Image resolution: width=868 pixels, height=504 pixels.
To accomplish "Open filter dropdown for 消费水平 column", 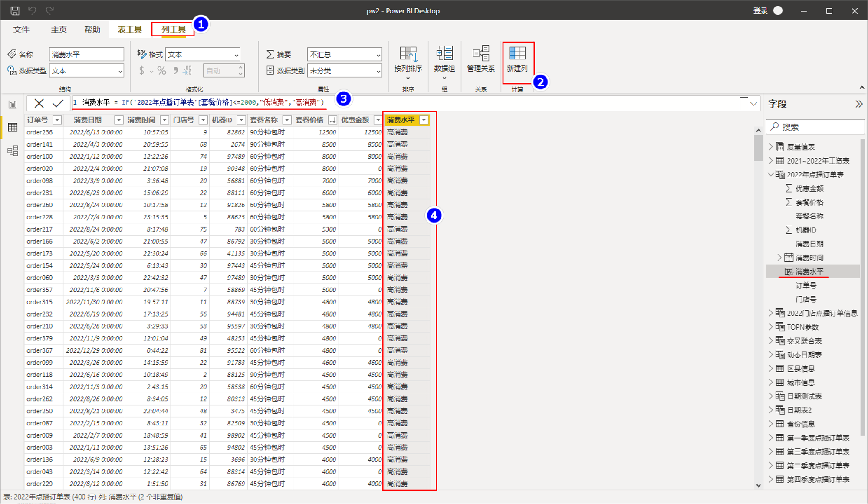I will pos(424,120).
